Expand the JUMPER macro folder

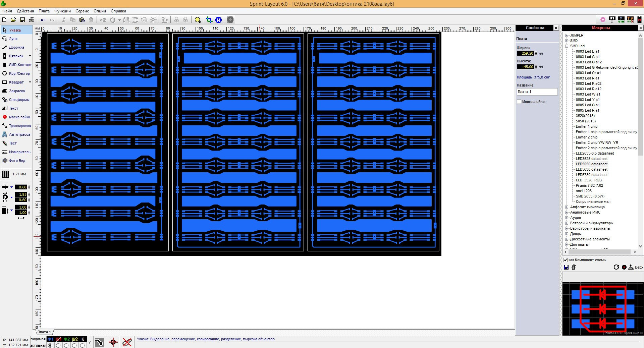567,35
